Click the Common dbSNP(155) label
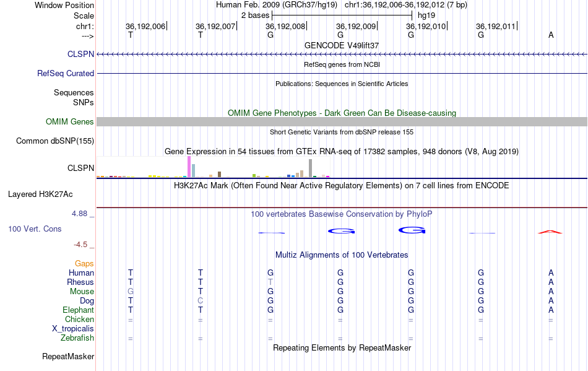 click(54, 141)
